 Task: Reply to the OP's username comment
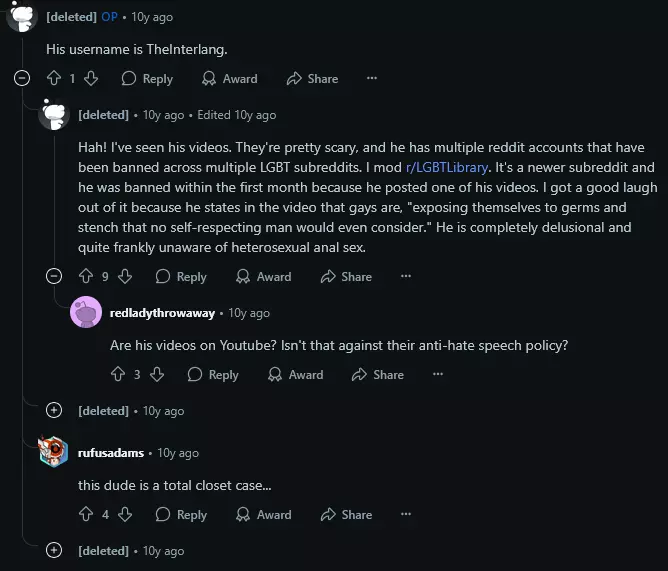[x=146, y=78]
